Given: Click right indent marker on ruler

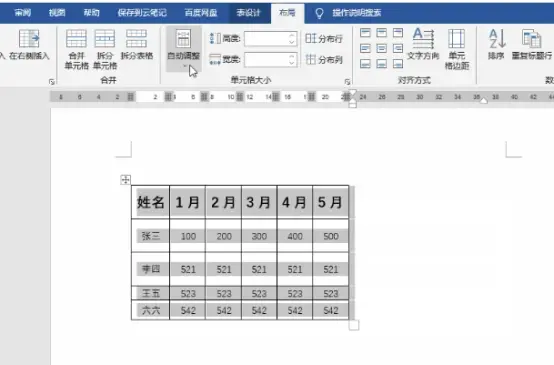Looking at the screenshot, I should click(x=483, y=100).
